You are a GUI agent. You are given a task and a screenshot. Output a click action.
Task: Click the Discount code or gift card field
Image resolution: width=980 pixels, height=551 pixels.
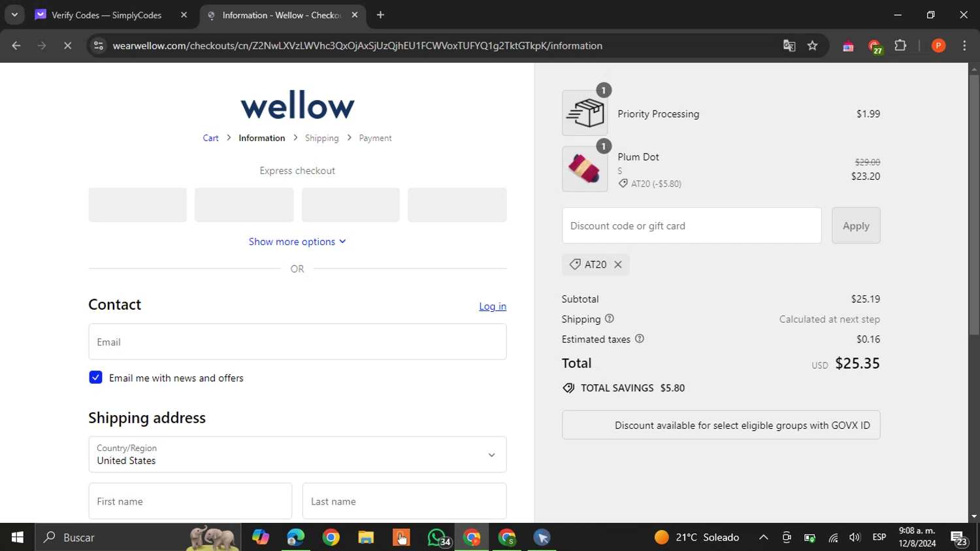(691, 225)
